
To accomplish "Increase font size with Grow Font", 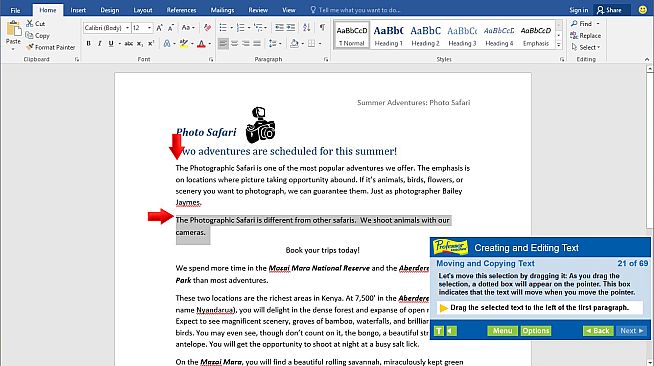I will pos(159,28).
